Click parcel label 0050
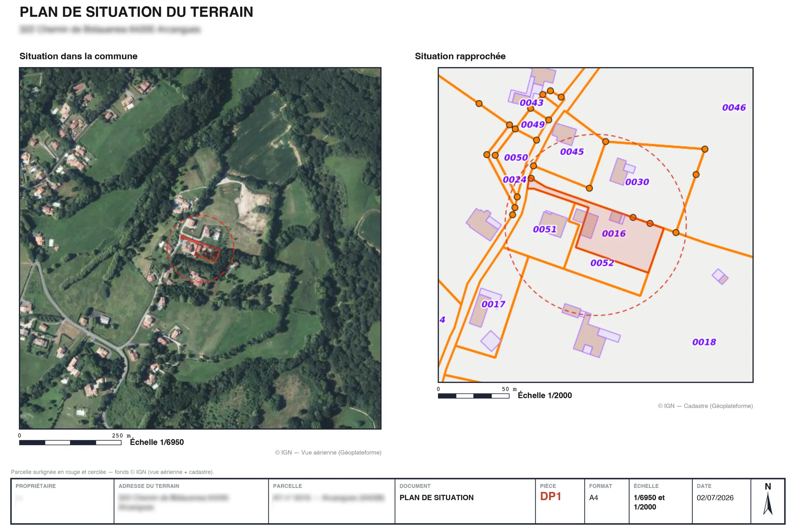The height and width of the screenshot is (532, 793). coord(516,158)
